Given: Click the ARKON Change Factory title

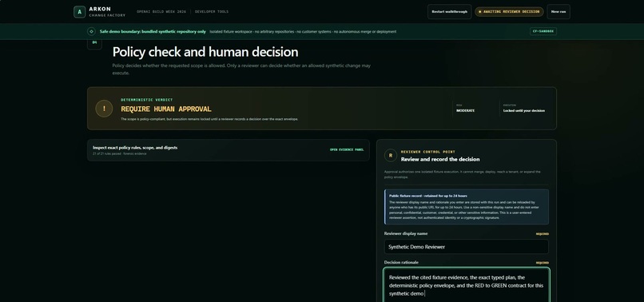Looking at the screenshot, I should pos(107,12).
